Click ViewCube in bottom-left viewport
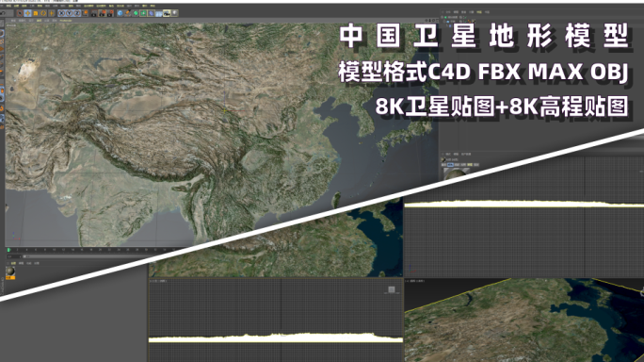The width and height of the screenshot is (644, 362). [x=392, y=290]
